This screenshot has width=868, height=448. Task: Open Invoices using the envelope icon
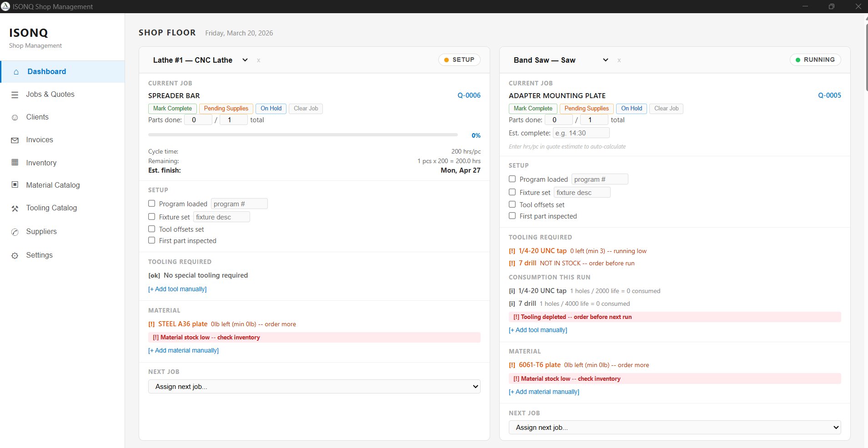point(15,140)
